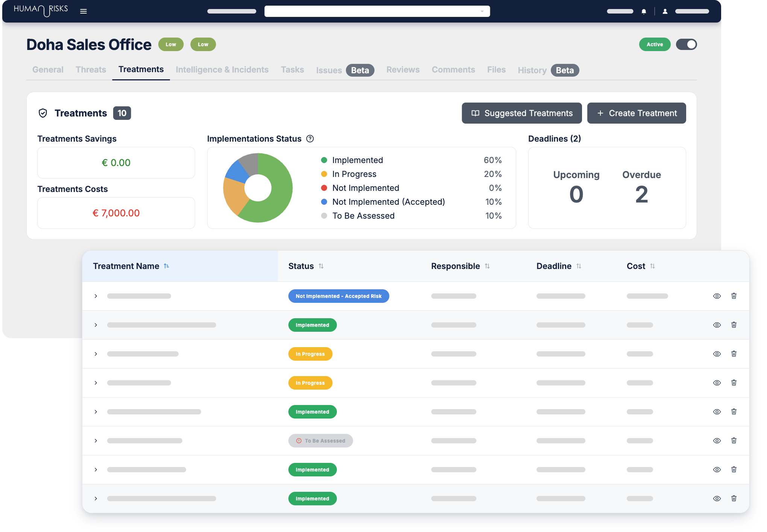
Task: Click the Create Treatment button
Action: click(x=637, y=113)
